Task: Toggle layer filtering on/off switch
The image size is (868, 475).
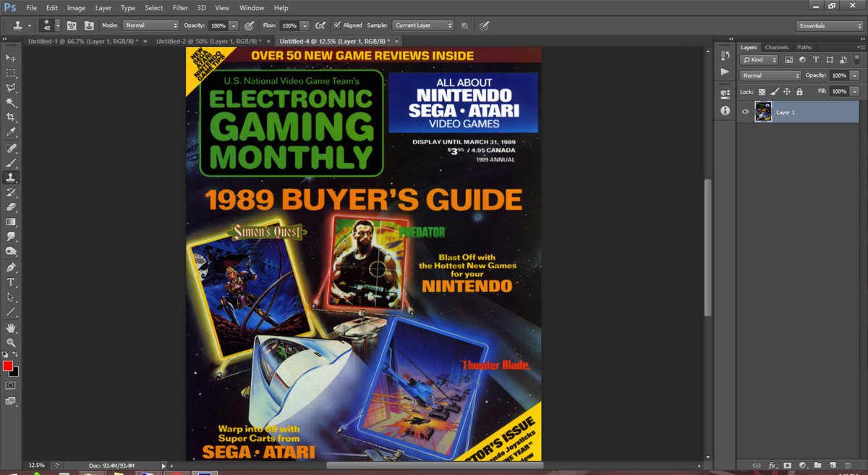Action: pyautogui.click(x=856, y=59)
